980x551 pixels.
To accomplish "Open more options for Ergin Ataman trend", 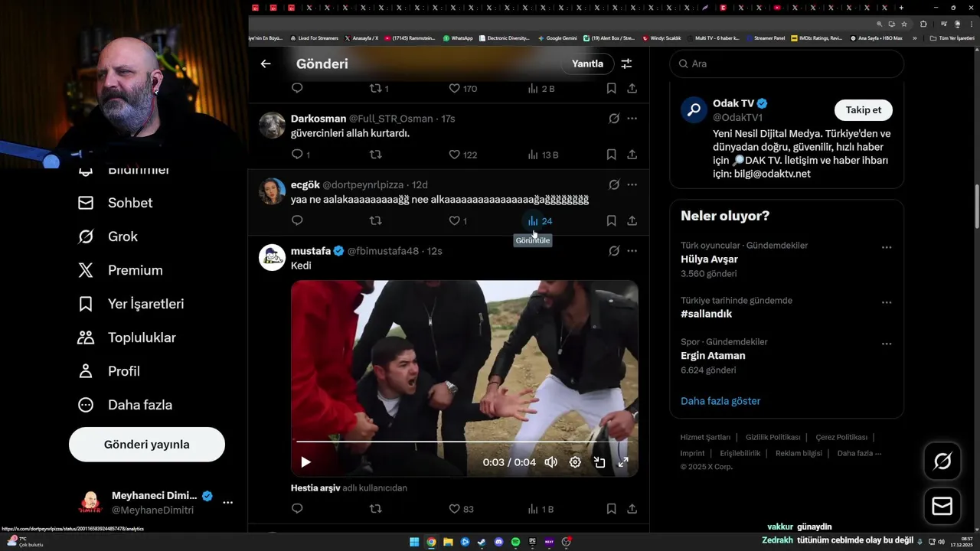I will pos(886,344).
